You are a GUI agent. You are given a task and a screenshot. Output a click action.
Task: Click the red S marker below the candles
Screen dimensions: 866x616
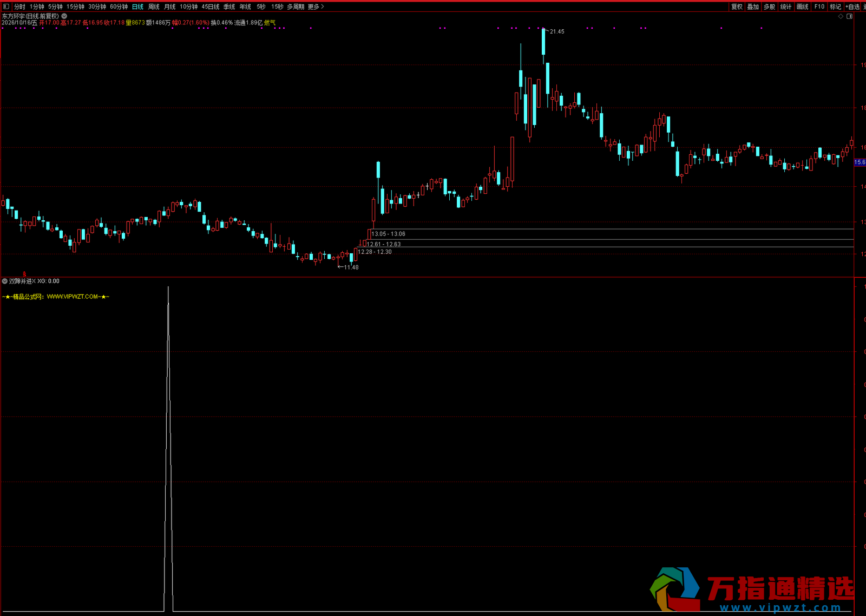point(24,274)
